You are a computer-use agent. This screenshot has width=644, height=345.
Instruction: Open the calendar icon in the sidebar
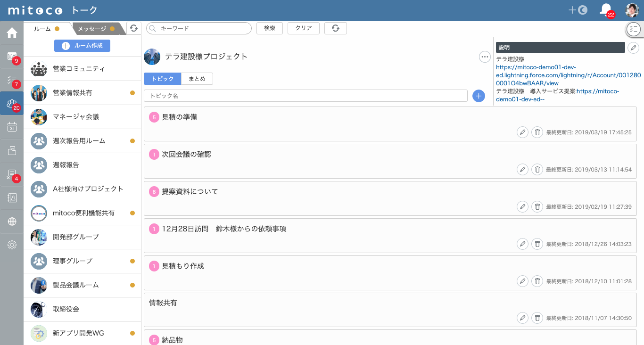coord(12,127)
